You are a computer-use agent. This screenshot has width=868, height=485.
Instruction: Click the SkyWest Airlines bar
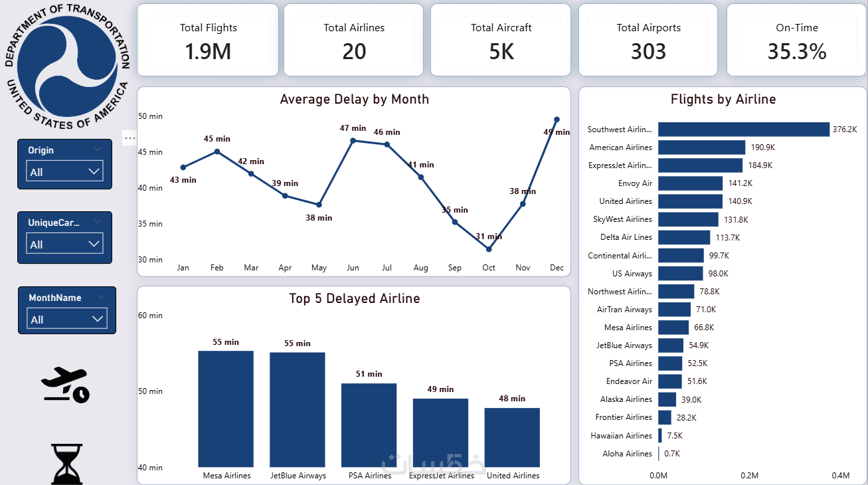(x=688, y=219)
